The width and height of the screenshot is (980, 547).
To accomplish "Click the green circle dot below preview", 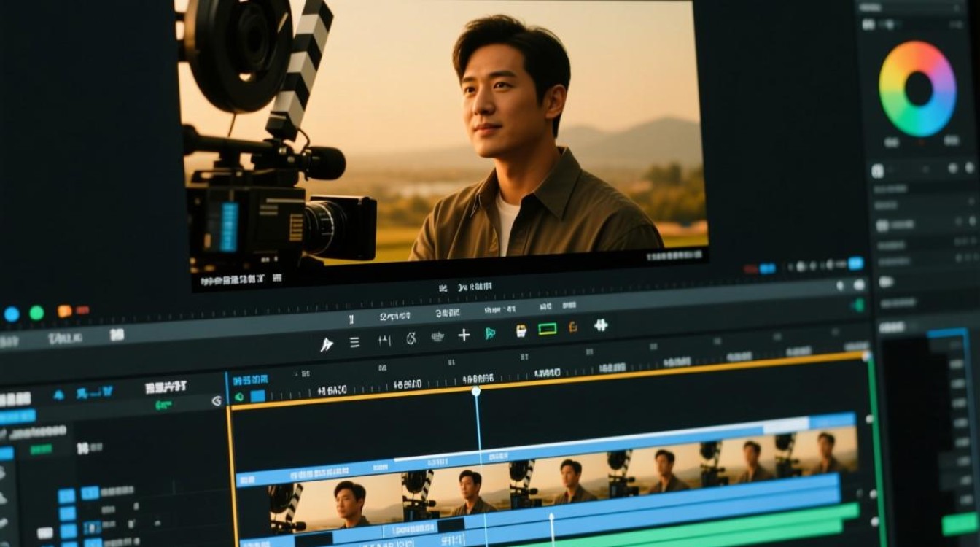I will [36, 313].
